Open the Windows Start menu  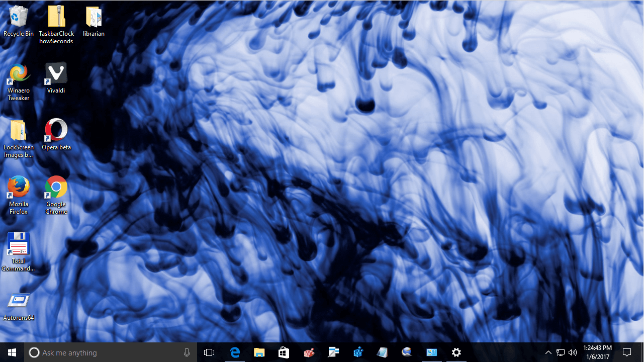pyautogui.click(x=12, y=352)
